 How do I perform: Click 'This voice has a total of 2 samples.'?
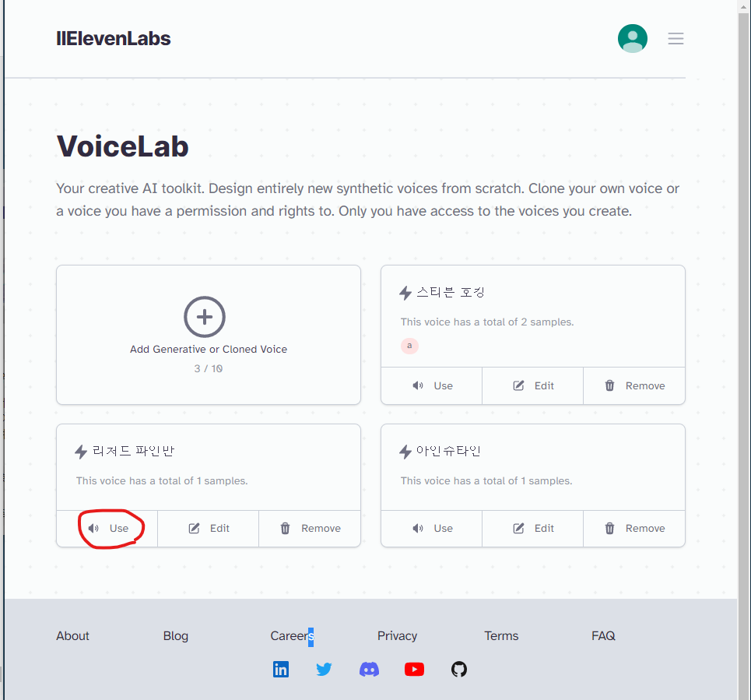487,322
